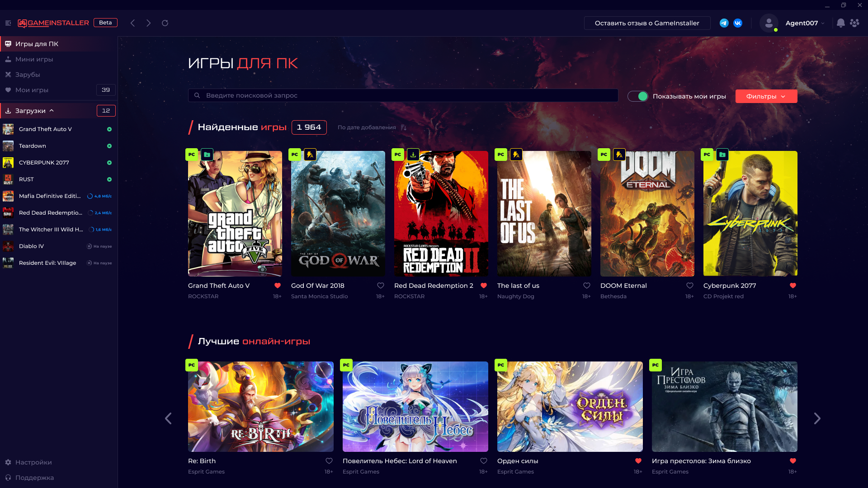The image size is (868, 488).
Task: Click the GameInstaller logo
Action: click(x=53, y=23)
